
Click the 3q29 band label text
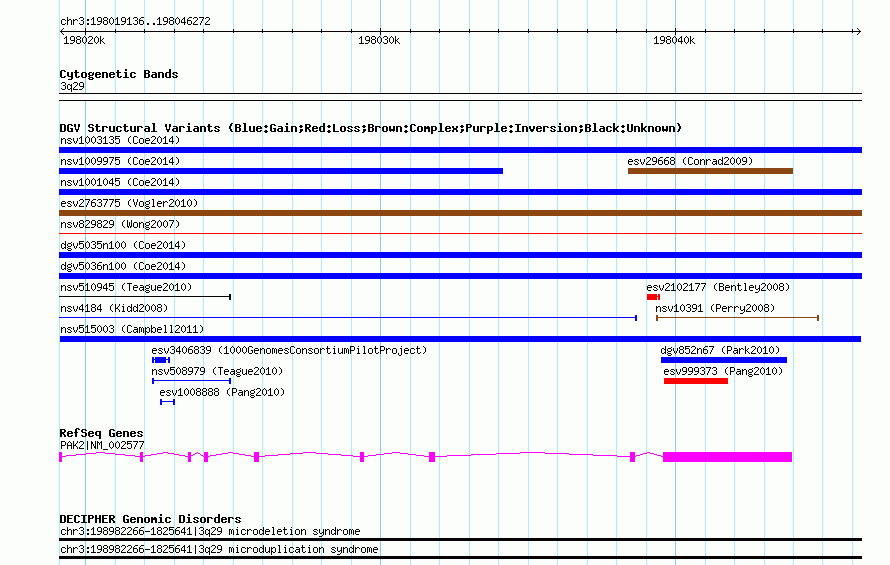(72, 86)
